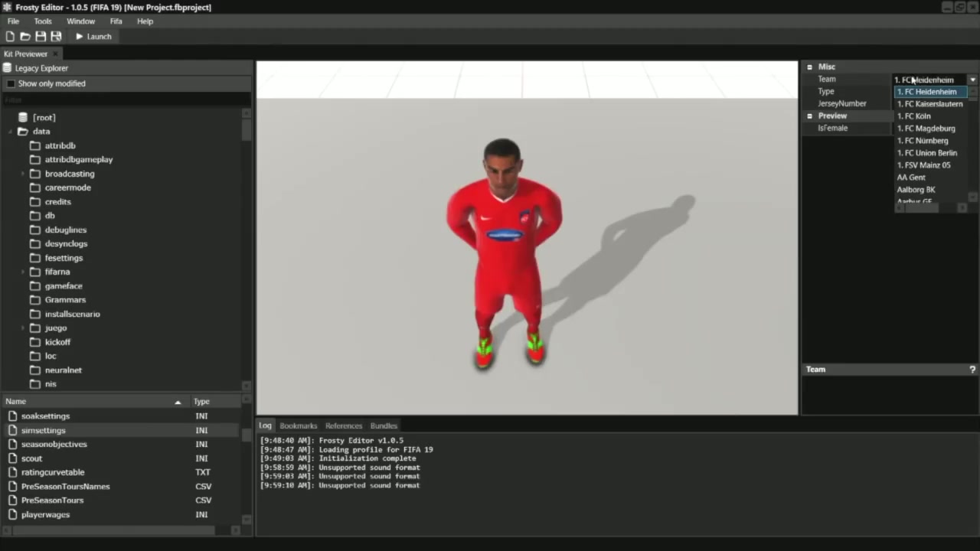
Task: Choose 1. FC Magdeburg from list
Action: pyautogui.click(x=926, y=129)
